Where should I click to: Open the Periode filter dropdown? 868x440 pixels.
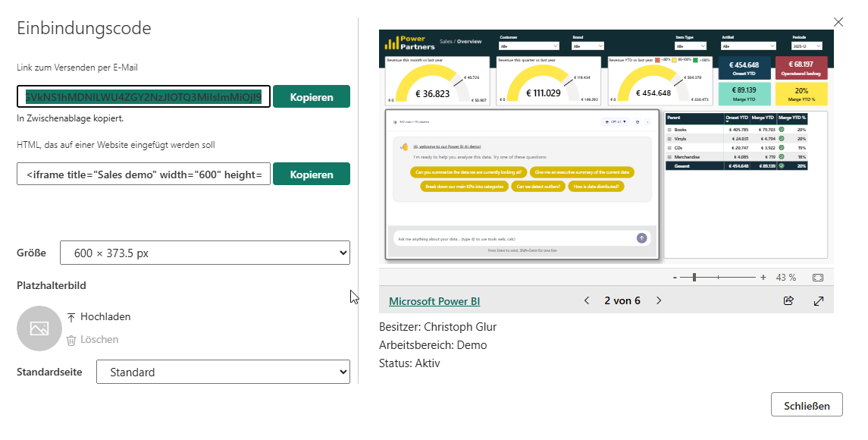807,46
